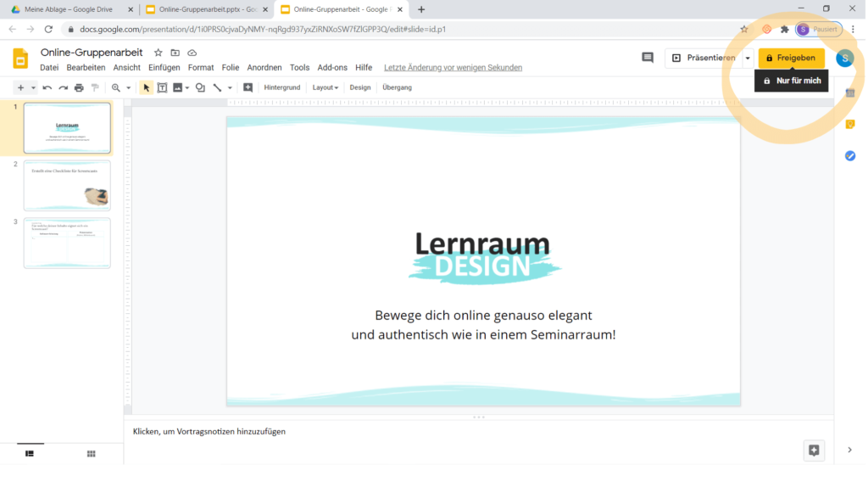Viewport: 868px width, 487px height.
Task: Bookmark this page with star icon
Action: click(744, 30)
